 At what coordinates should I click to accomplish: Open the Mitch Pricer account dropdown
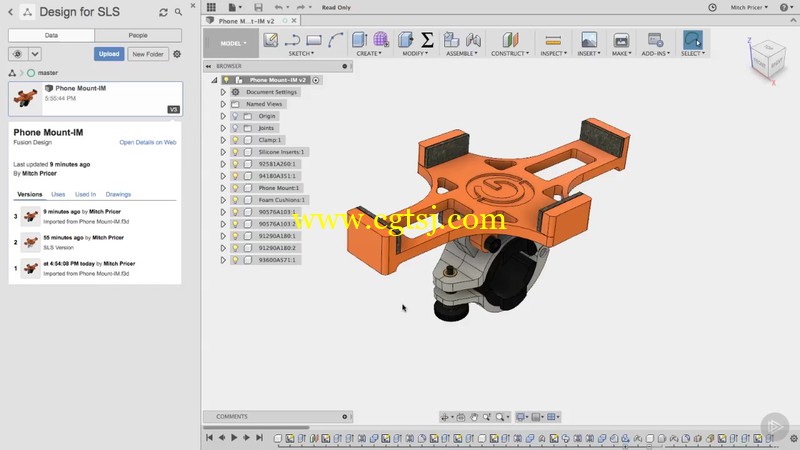pos(749,7)
